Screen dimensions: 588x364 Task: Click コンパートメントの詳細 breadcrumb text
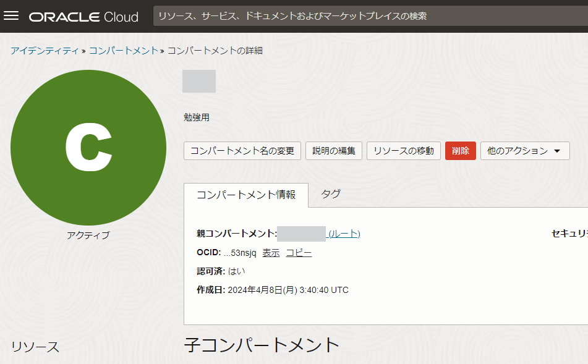215,51
